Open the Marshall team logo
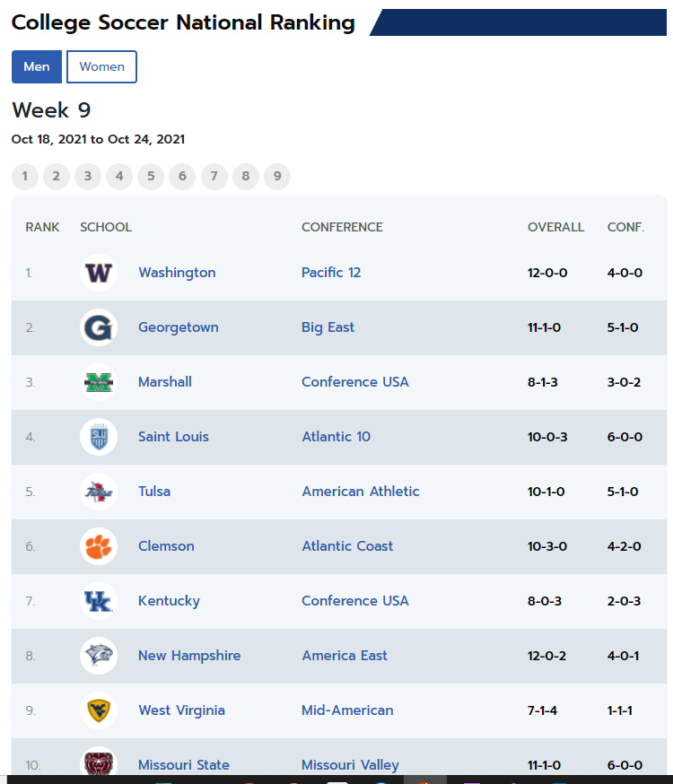The width and height of the screenshot is (673, 784). pyautogui.click(x=99, y=382)
